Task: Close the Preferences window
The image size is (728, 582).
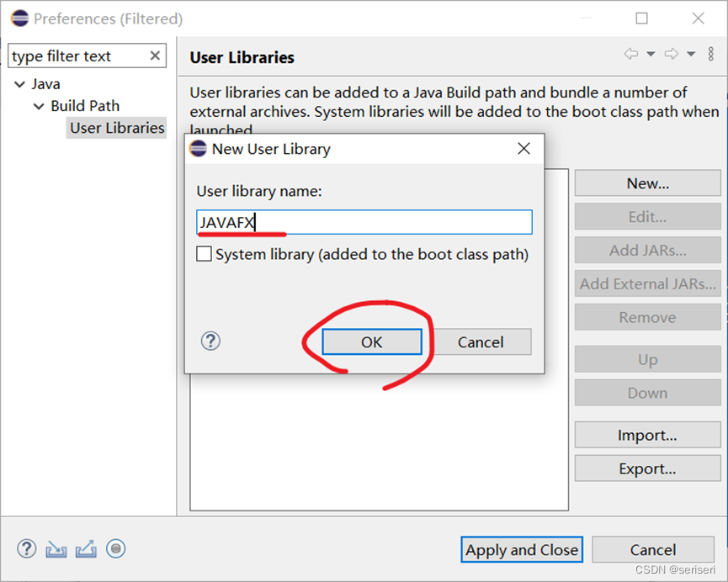Action: [x=698, y=19]
